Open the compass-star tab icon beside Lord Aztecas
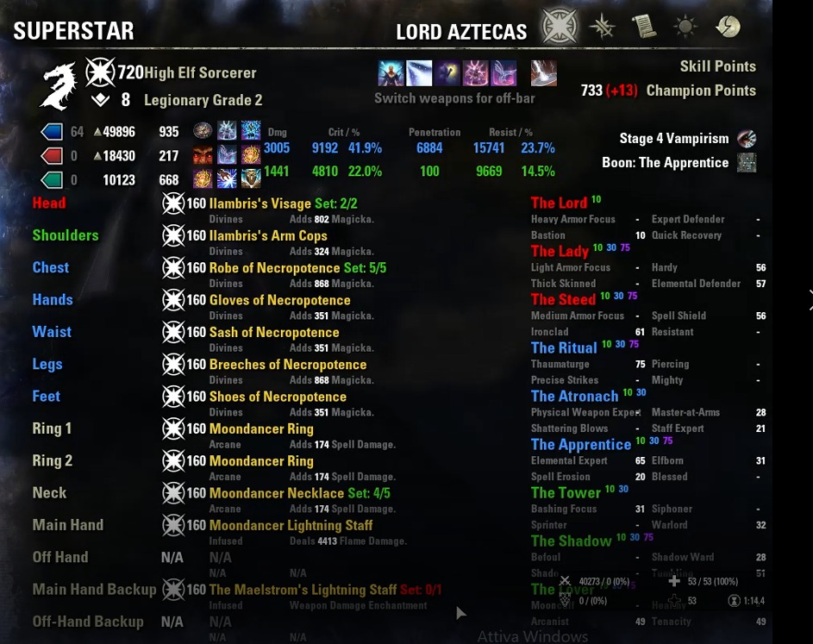Image resolution: width=813 pixels, height=644 pixels. click(602, 27)
